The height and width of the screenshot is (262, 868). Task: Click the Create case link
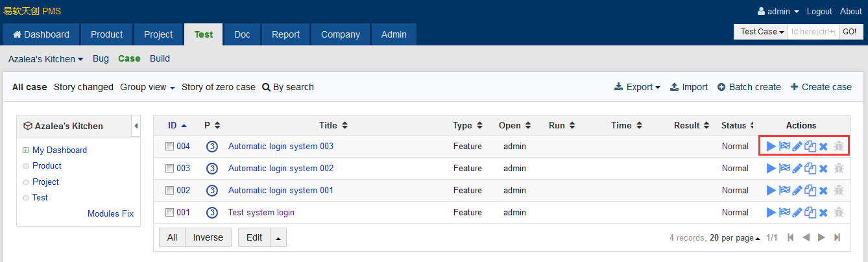click(x=821, y=87)
